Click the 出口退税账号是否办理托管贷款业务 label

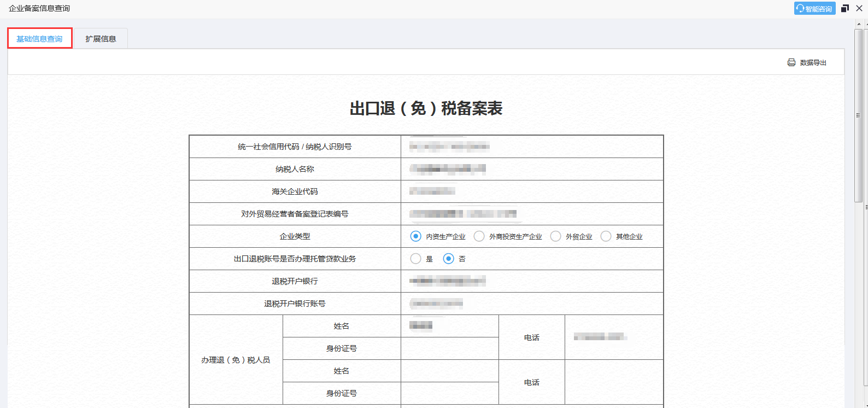click(295, 259)
